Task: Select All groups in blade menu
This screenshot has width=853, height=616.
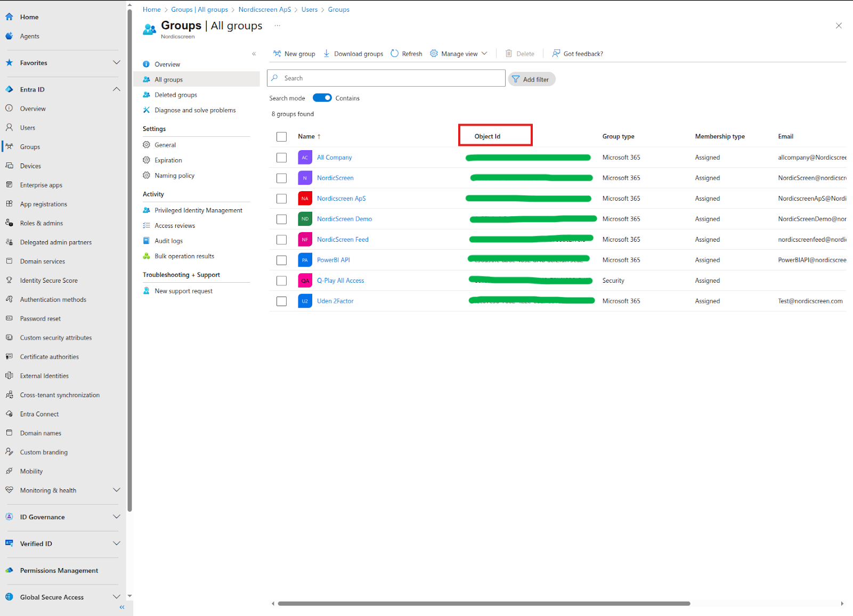Action: click(x=197, y=79)
